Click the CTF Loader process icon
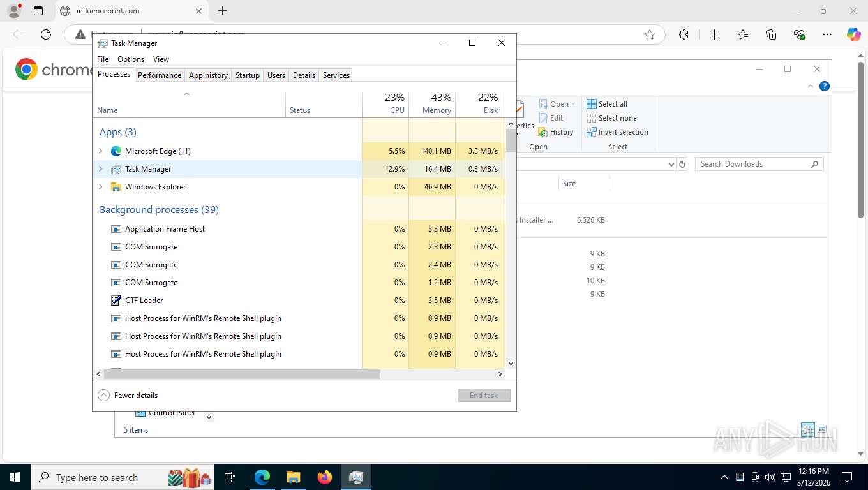868x490 pixels. (116, 301)
